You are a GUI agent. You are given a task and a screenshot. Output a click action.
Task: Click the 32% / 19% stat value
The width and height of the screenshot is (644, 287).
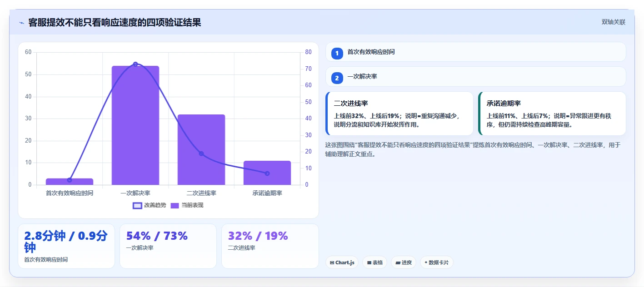tap(258, 236)
